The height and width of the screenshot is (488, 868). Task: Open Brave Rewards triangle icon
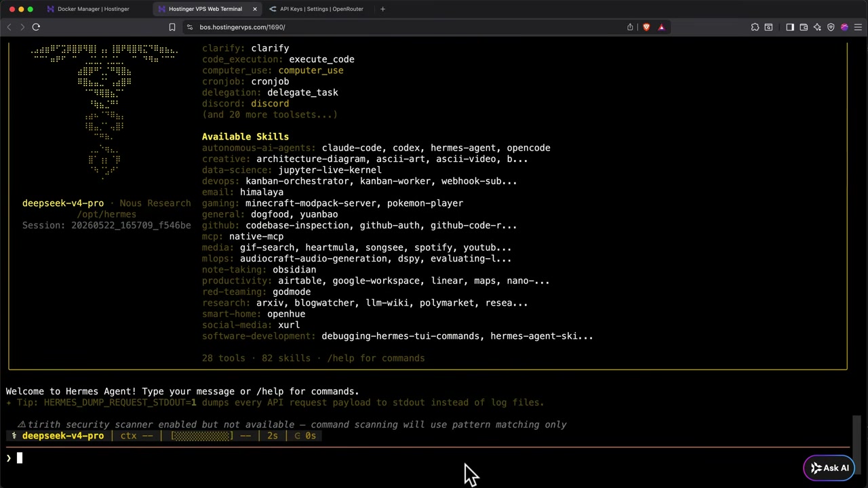(x=661, y=27)
